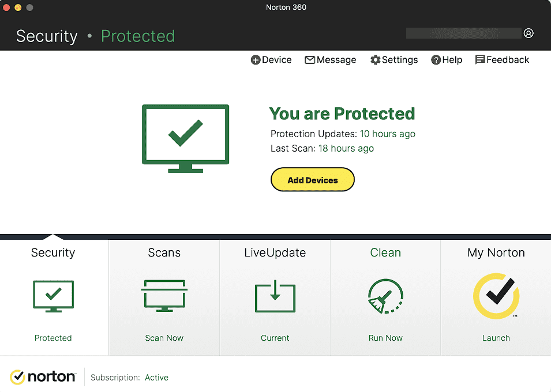This screenshot has height=392, width=551.
Task: Click the Settings label in toolbar
Action: click(x=400, y=60)
